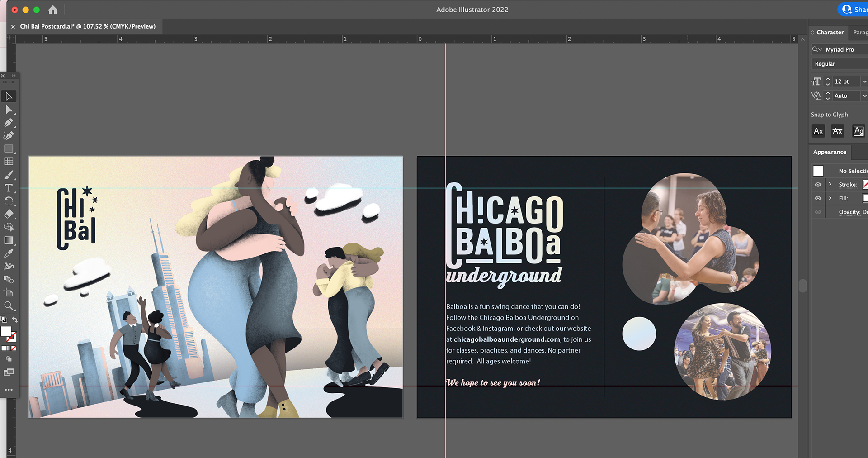This screenshot has width=868, height=458.
Task: Select the Rectangular Grid tool
Action: [9, 162]
